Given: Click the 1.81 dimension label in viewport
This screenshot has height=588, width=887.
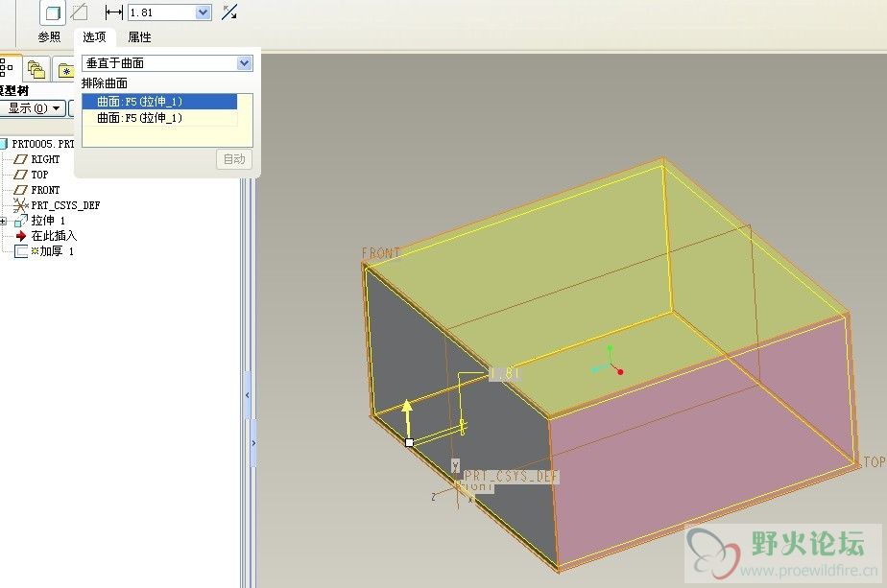Looking at the screenshot, I should pyautogui.click(x=505, y=374).
